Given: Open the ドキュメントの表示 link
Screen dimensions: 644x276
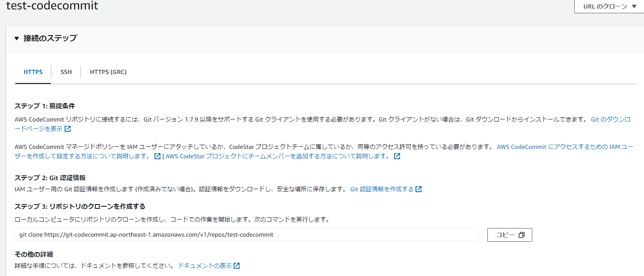Looking at the screenshot, I should pos(205,266).
